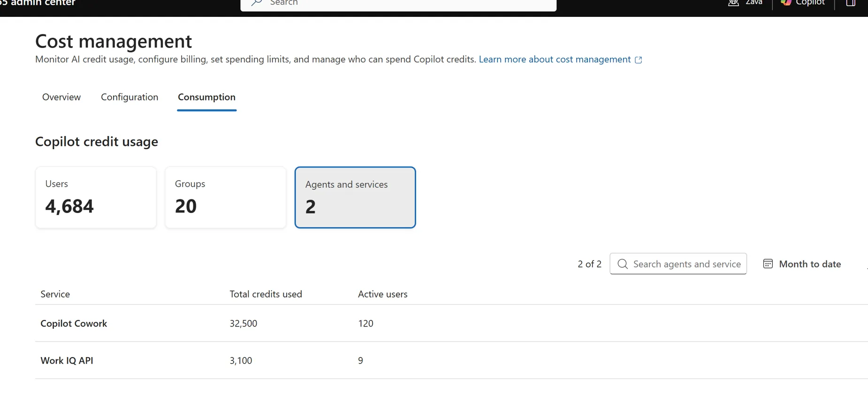Click the Copilot logo icon in header
This screenshot has width=868, height=403.
point(786,2)
